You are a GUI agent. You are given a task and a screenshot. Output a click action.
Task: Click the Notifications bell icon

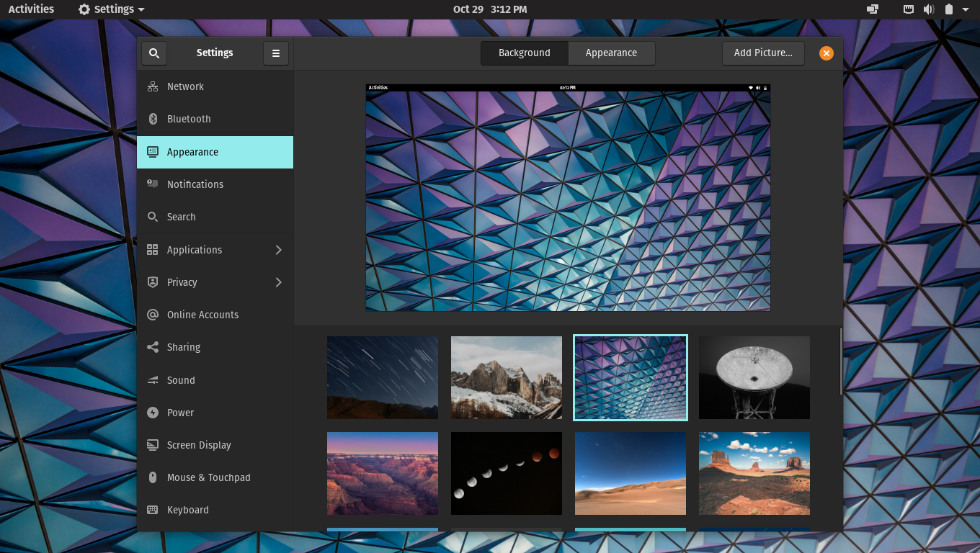(153, 184)
